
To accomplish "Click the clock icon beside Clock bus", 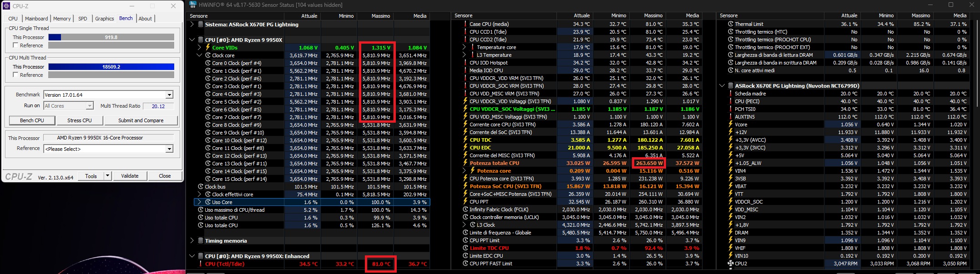I will pyautogui.click(x=201, y=187).
